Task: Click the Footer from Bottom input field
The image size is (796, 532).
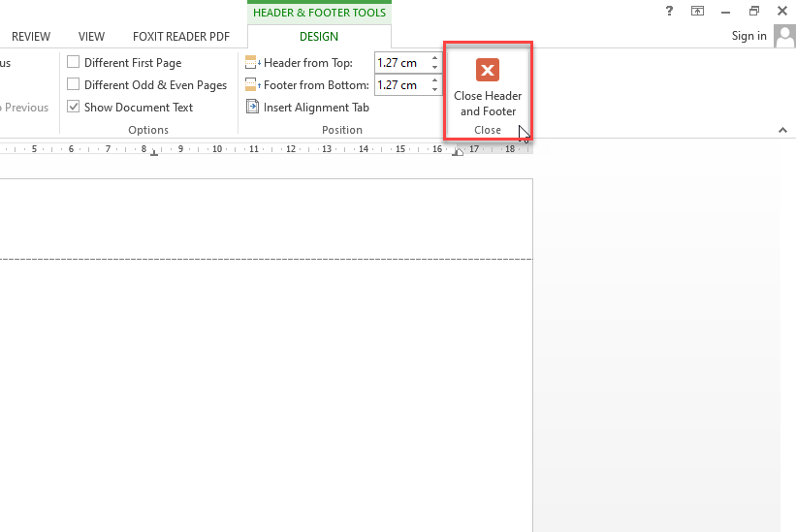Action: tap(400, 85)
